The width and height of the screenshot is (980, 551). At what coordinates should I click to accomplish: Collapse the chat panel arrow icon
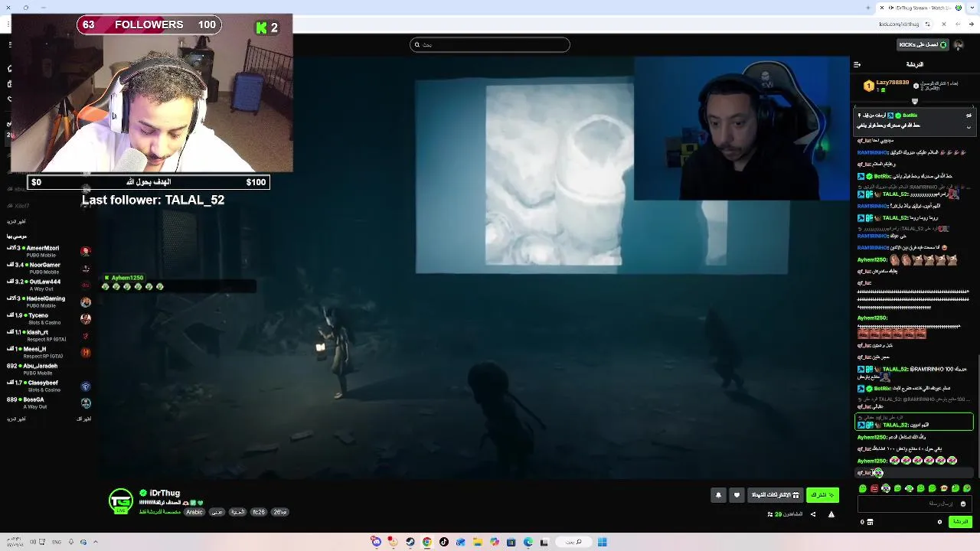click(x=857, y=64)
